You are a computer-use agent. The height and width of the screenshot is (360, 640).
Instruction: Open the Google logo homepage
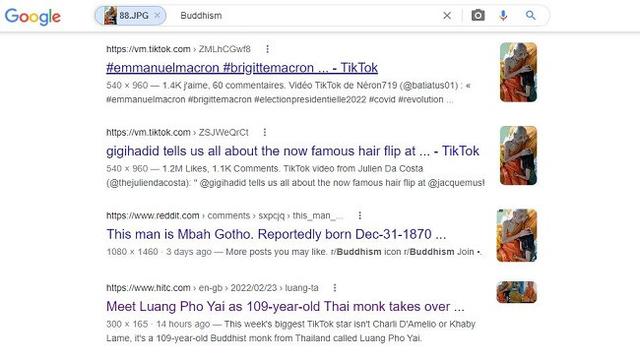(x=33, y=16)
